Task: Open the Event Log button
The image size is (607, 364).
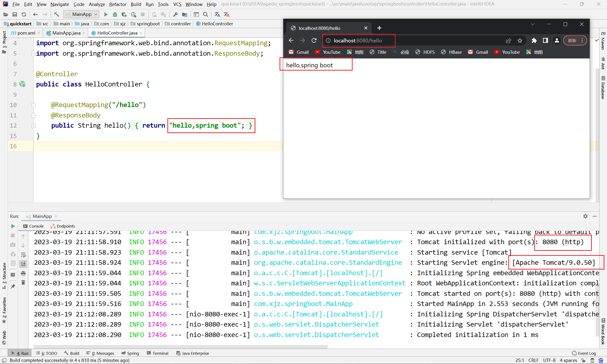Action: click(x=584, y=353)
